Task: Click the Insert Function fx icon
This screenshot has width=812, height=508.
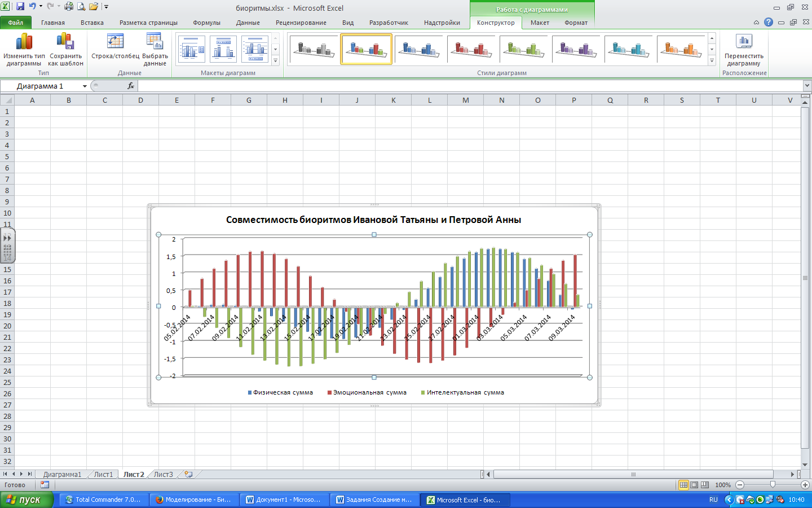Action: click(x=131, y=86)
